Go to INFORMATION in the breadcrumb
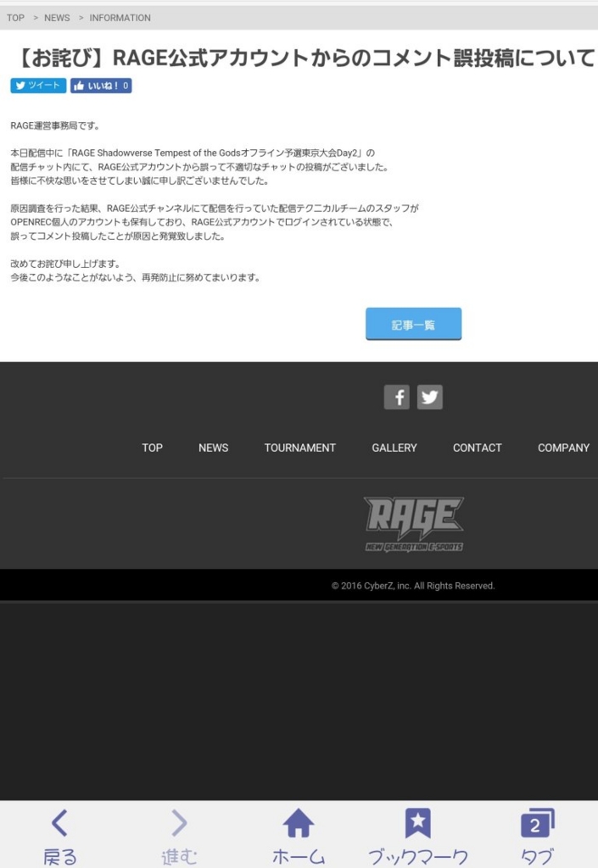This screenshot has width=598, height=868. tap(120, 18)
